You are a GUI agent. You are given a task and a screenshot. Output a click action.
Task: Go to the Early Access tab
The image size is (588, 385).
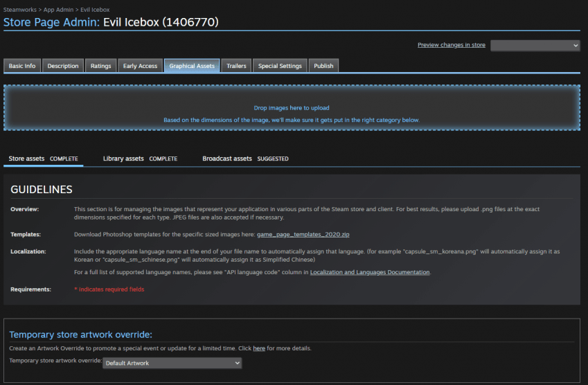[x=141, y=66]
